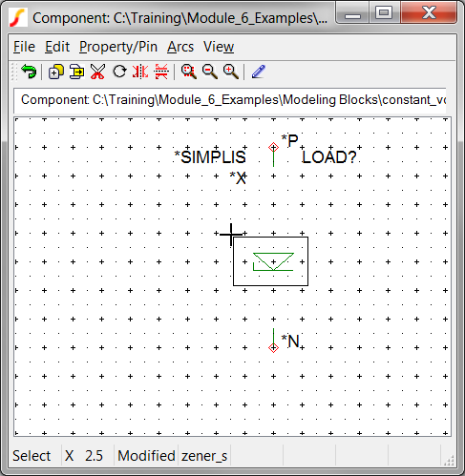The image size is (465, 476).
Task: Open the File menu
Action: coord(24,47)
